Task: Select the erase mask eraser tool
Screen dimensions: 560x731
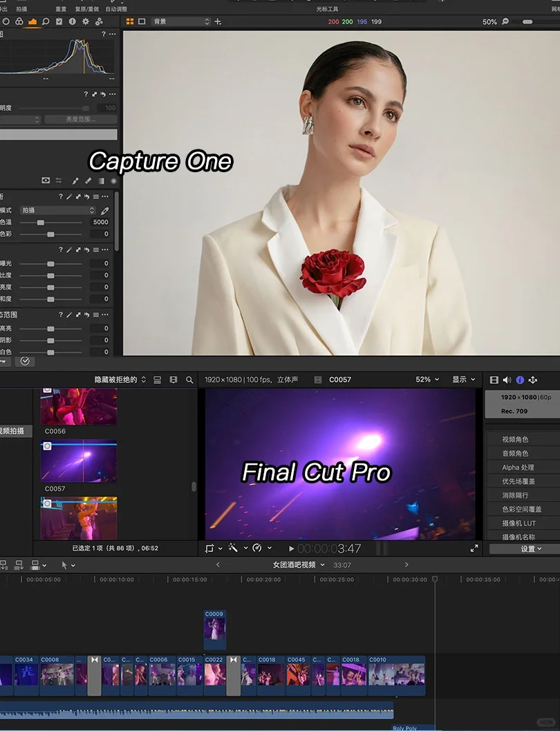Action: 88,181
